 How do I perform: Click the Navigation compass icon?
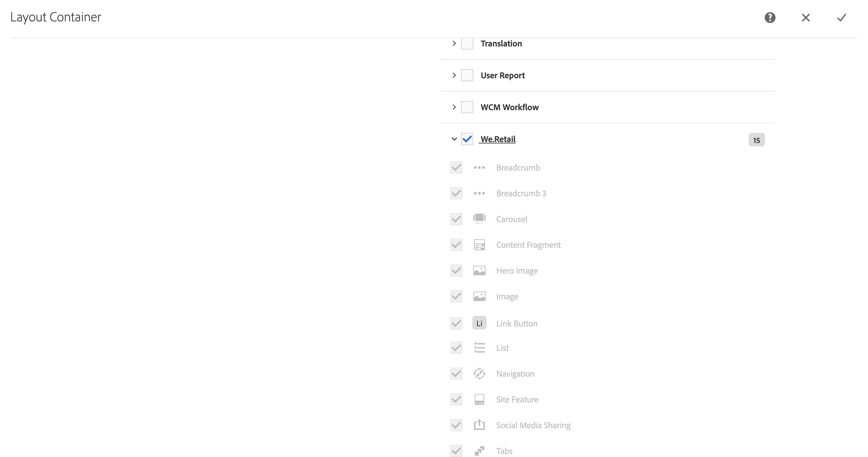point(479,374)
